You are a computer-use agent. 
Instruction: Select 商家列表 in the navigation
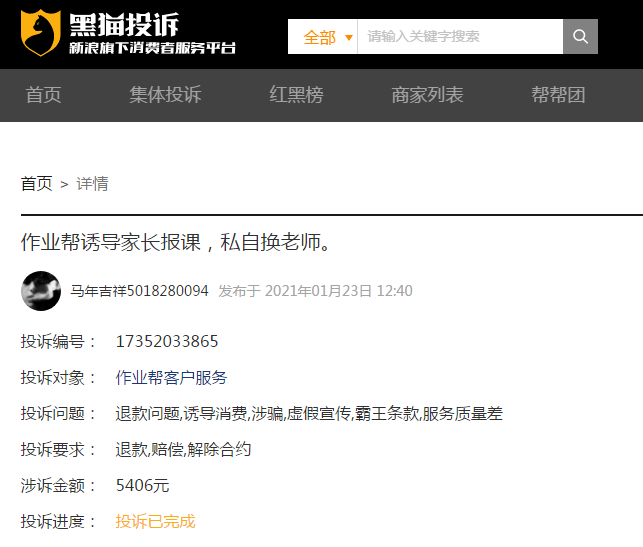tap(427, 95)
